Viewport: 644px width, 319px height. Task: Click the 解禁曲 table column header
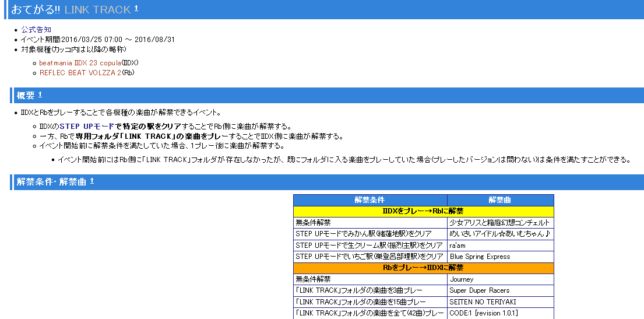click(501, 200)
